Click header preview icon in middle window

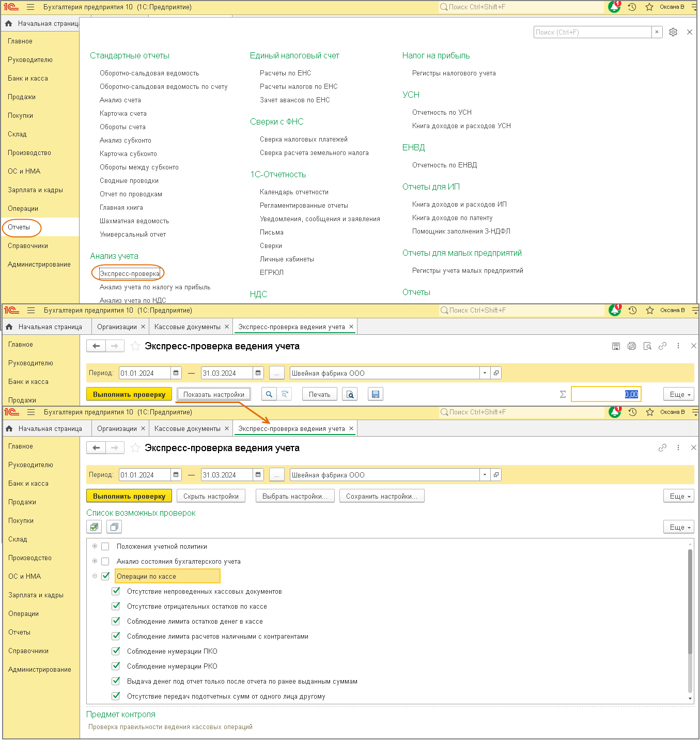pyautogui.click(x=647, y=346)
